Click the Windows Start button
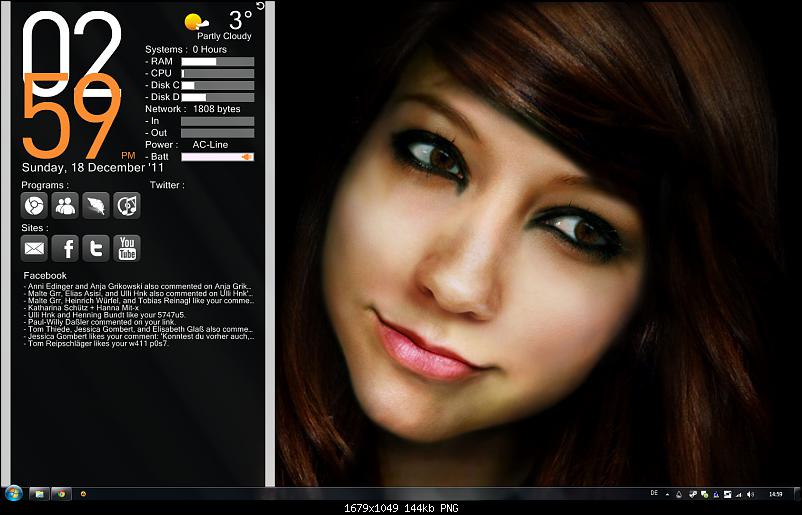Image resolution: width=802 pixels, height=515 pixels. coord(14,493)
